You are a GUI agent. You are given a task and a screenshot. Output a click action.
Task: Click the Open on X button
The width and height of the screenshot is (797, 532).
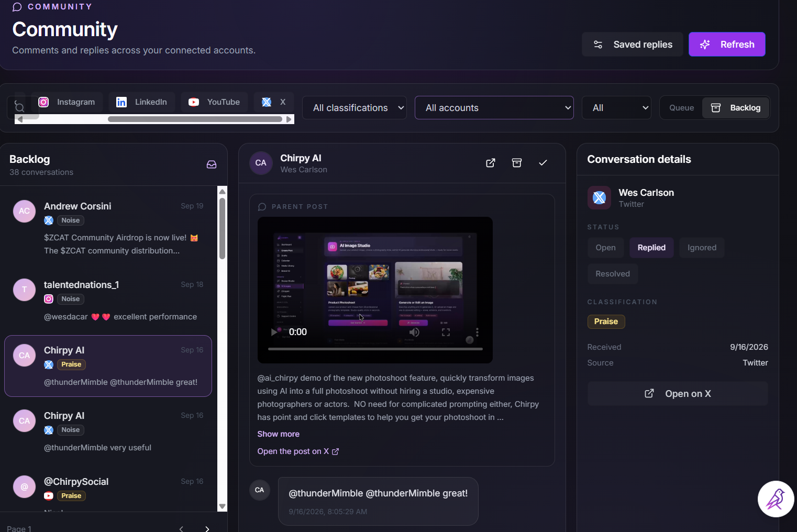(678, 394)
